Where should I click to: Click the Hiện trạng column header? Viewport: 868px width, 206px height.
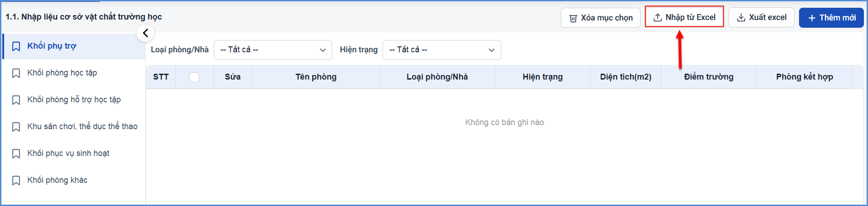543,77
